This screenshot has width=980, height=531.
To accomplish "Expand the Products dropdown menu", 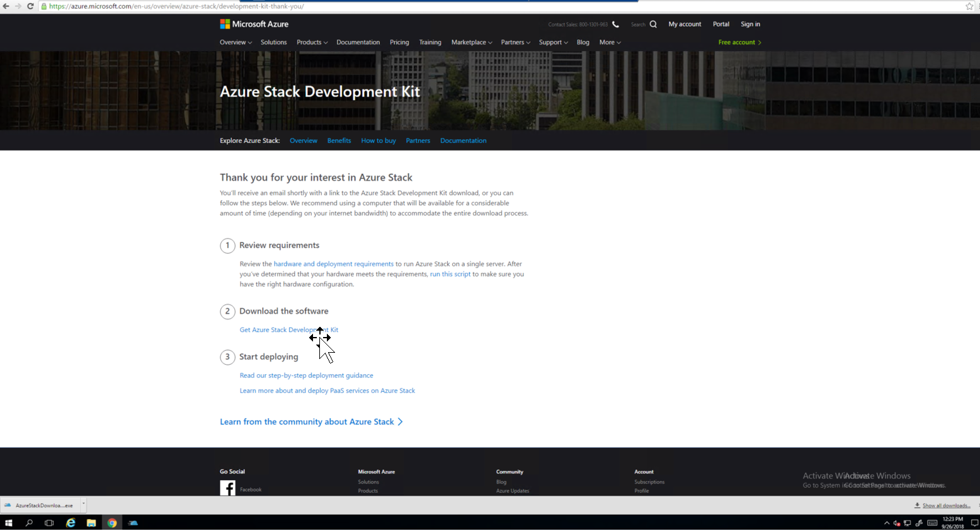I will pos(312,42).
